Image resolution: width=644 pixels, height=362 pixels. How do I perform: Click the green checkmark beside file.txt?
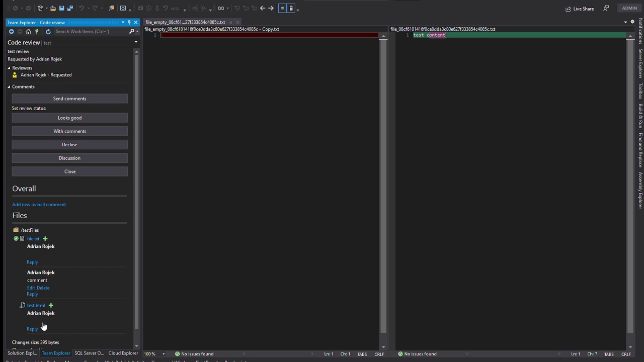(16, 239)
